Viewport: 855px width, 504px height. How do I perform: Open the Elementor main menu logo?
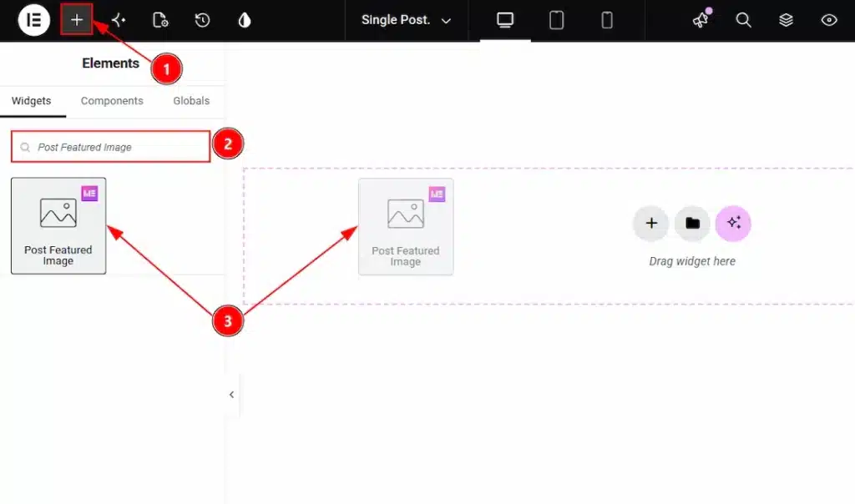(33, 20)
